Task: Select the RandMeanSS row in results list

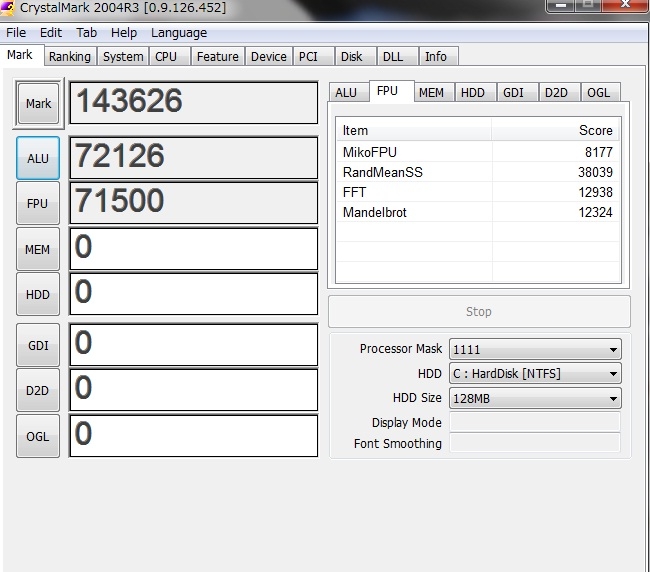Action: click(x=477, y=172)
